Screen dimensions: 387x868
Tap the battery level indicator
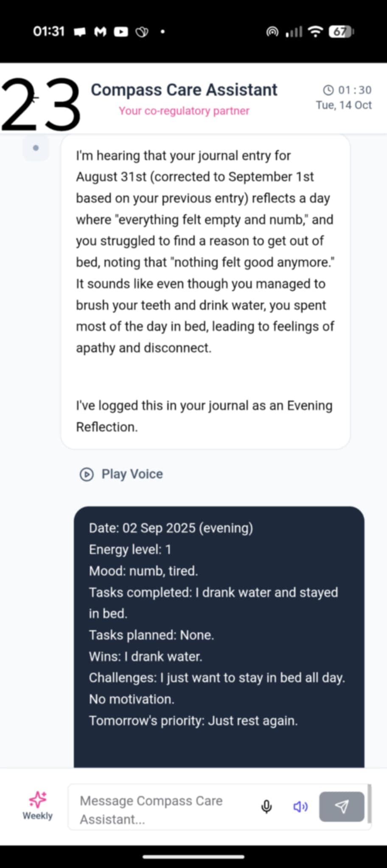tap(341, 32)
